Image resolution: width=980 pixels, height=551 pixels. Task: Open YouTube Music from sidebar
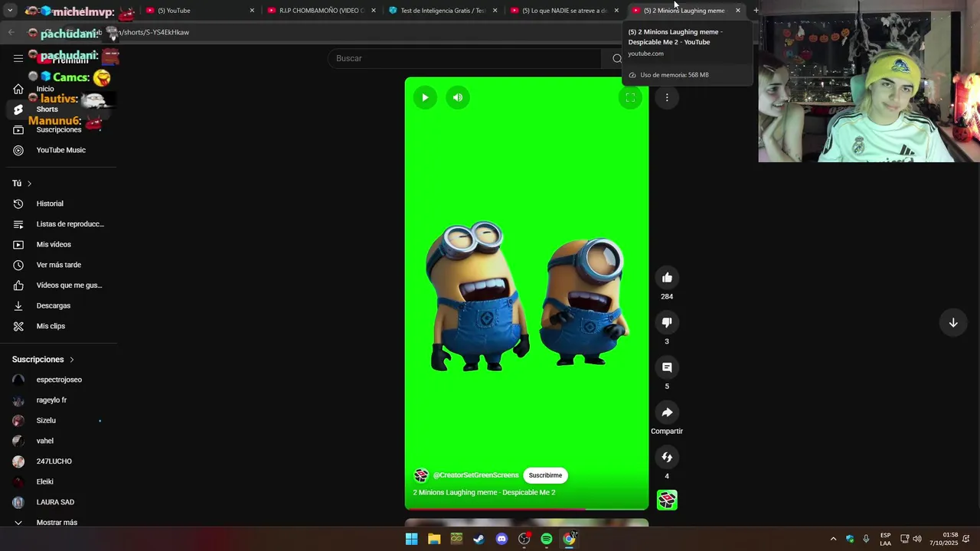click(58, 150)
